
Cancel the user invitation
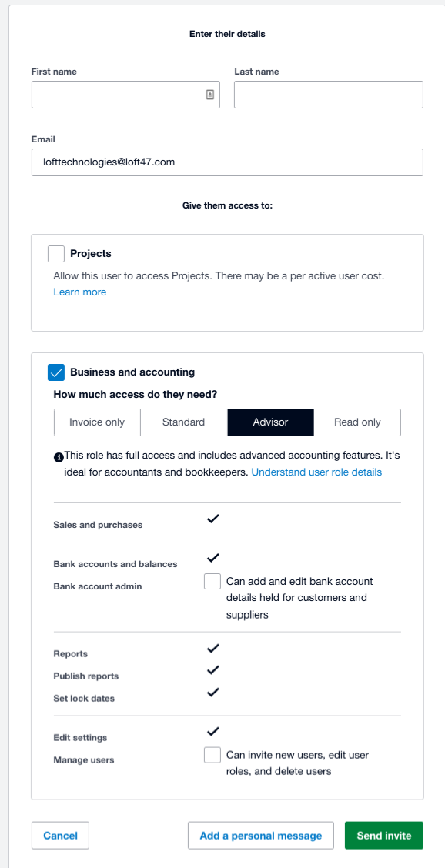pos(60,836)
